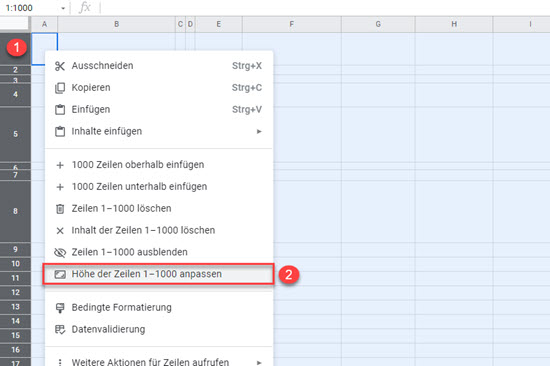Click the name box showing 1:1000
Image resolution: width=550 pixels, height=366 pixels.
tap(19, 8)
